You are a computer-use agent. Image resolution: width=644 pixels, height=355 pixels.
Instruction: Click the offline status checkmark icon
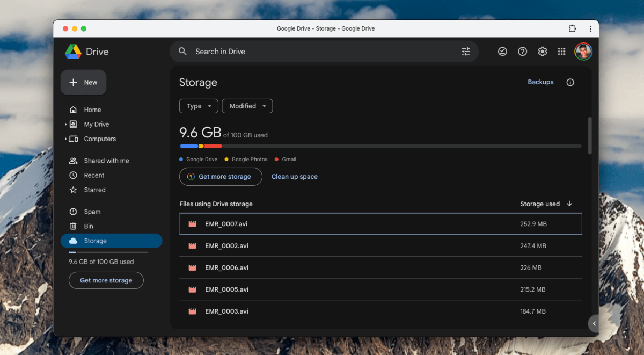coord(502,51)
